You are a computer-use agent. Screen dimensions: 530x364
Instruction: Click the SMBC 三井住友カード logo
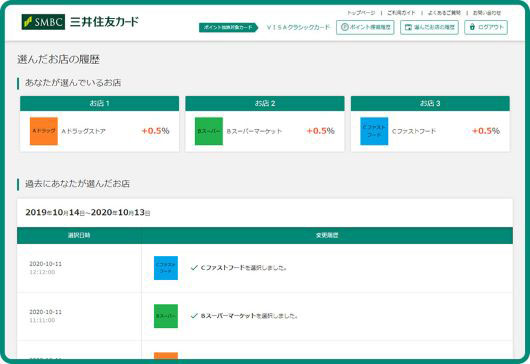point(80,22)
